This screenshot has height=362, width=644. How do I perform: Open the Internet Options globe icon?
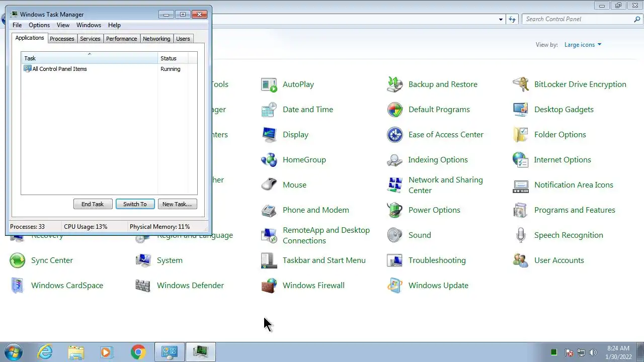click(520, 160)
